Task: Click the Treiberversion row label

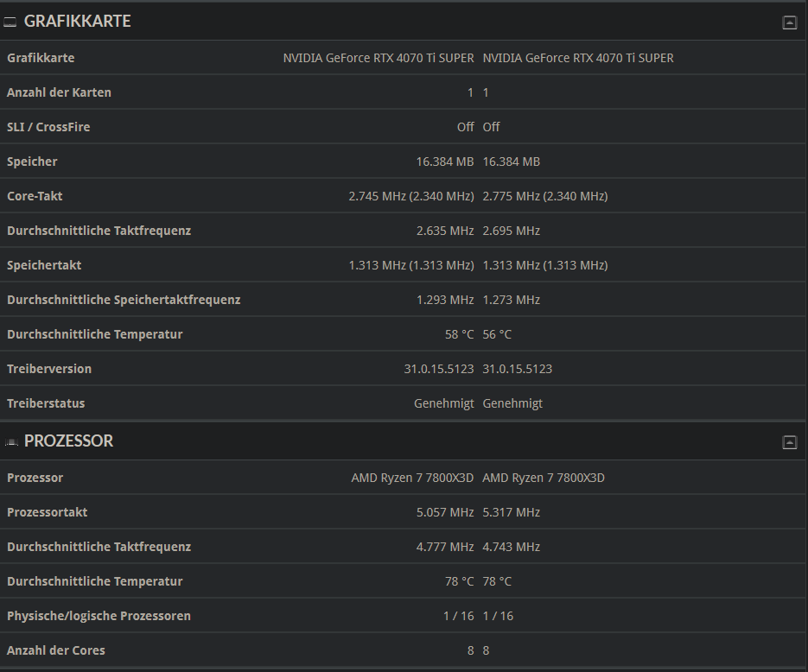Action: pos(49,369)
